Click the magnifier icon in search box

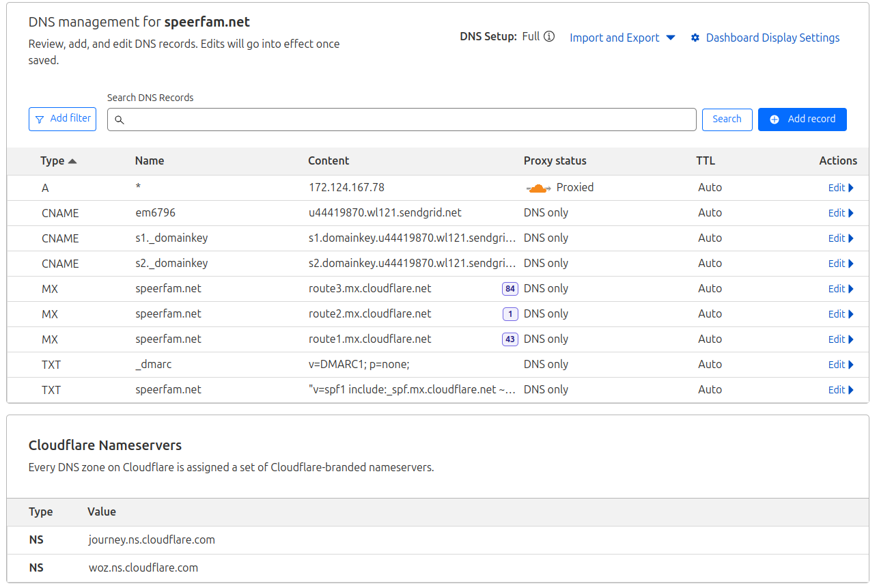(120, 120)
